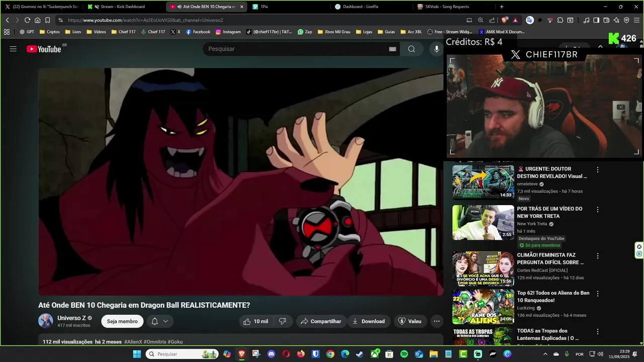Switch to the Grummz no X tab
The image size is (644, 362).
[x=41, y=7]
